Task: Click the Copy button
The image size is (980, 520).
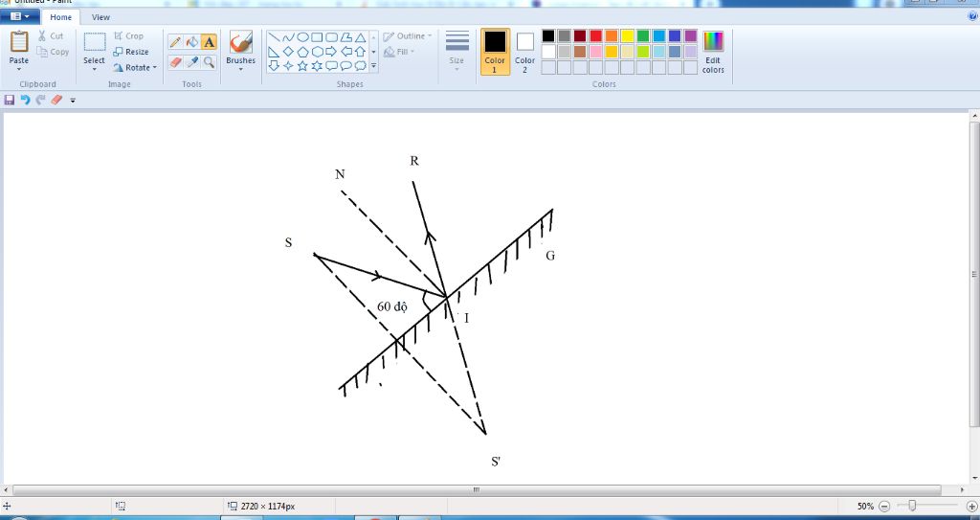Action: point(53,52)
